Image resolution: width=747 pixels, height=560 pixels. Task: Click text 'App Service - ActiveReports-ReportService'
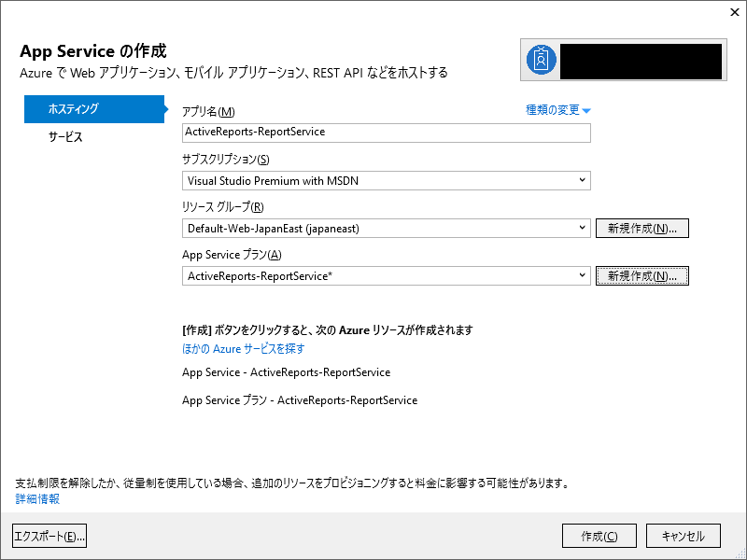pos(286,372)
